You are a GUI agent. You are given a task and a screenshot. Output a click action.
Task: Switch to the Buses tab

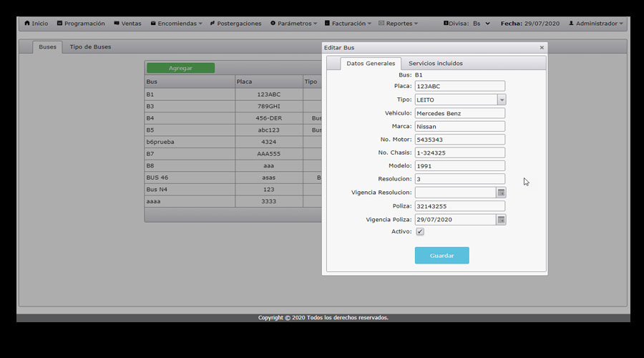point(48,47)
